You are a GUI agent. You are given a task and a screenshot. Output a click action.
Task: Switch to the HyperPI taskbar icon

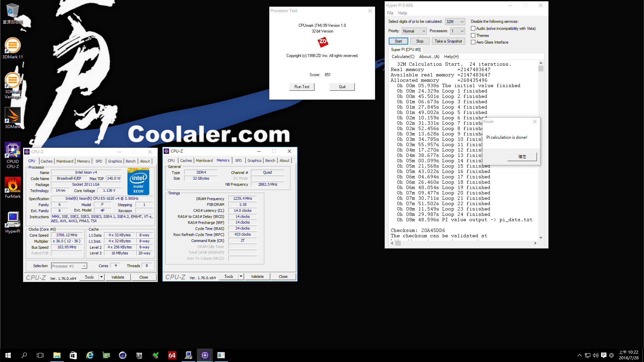click(x=188, y=355)
